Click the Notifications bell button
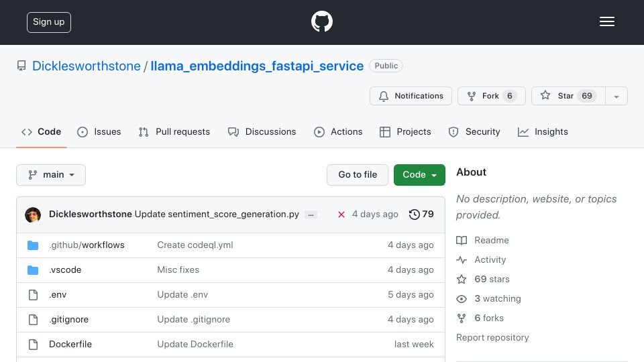The image size is (644, 362). (411, 96)
